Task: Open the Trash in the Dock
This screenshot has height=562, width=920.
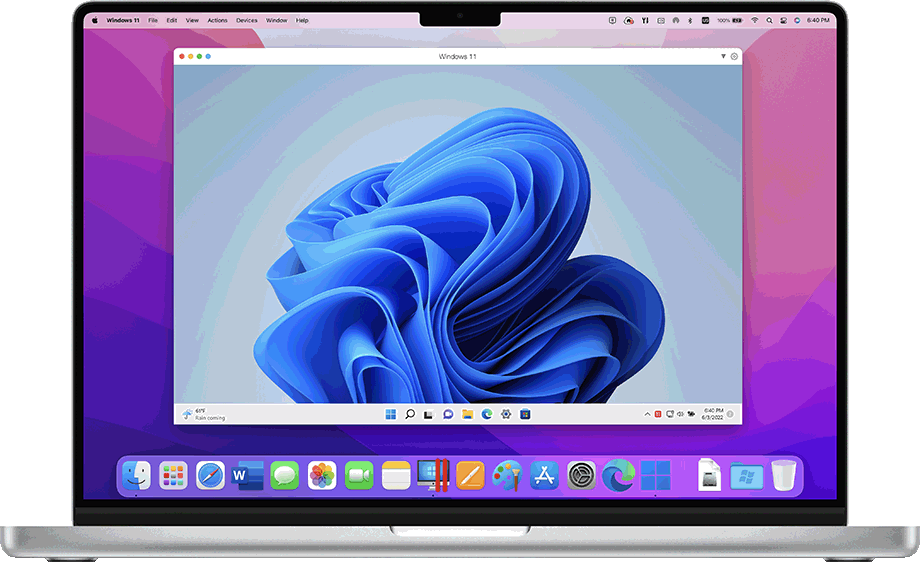Action: click(783, 475)
